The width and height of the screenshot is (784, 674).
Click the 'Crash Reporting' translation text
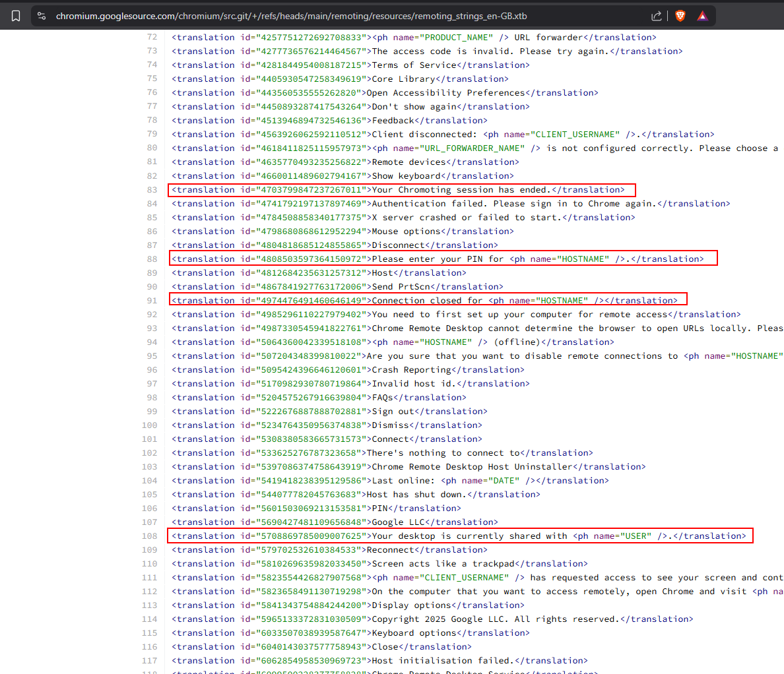[x=412, y=370]
